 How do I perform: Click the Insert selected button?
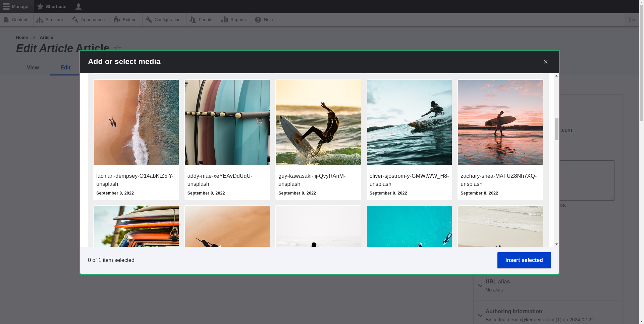524,260
